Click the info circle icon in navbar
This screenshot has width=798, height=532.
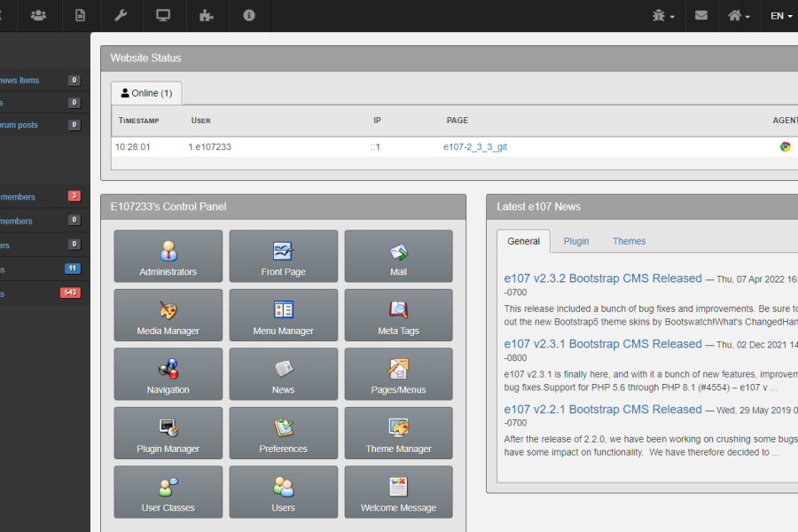(x=249, y=15)
